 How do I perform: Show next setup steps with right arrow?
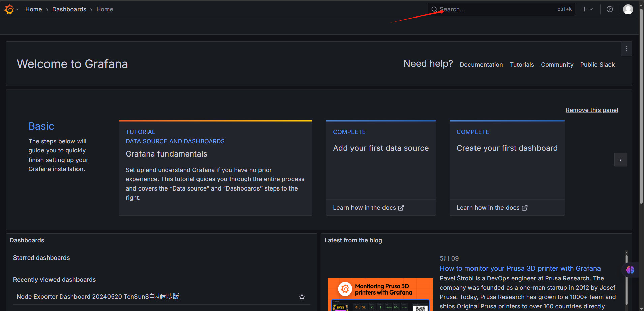(621, 160)
